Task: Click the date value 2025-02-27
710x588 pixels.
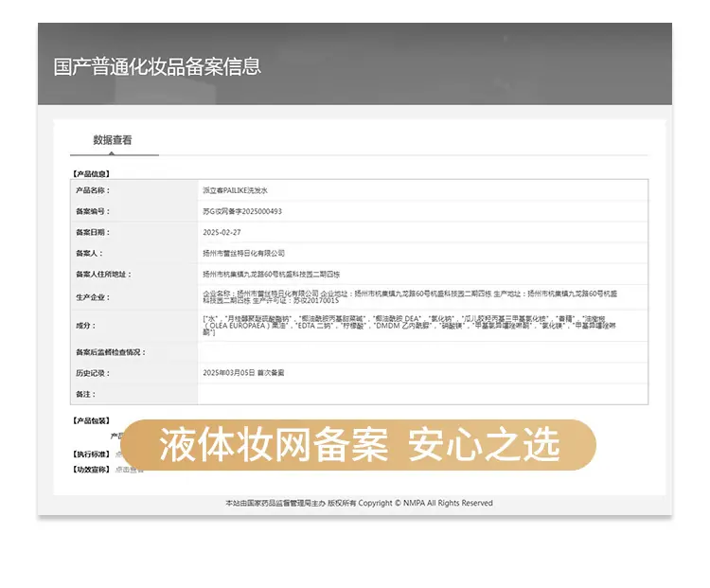Action: (222, 232)
